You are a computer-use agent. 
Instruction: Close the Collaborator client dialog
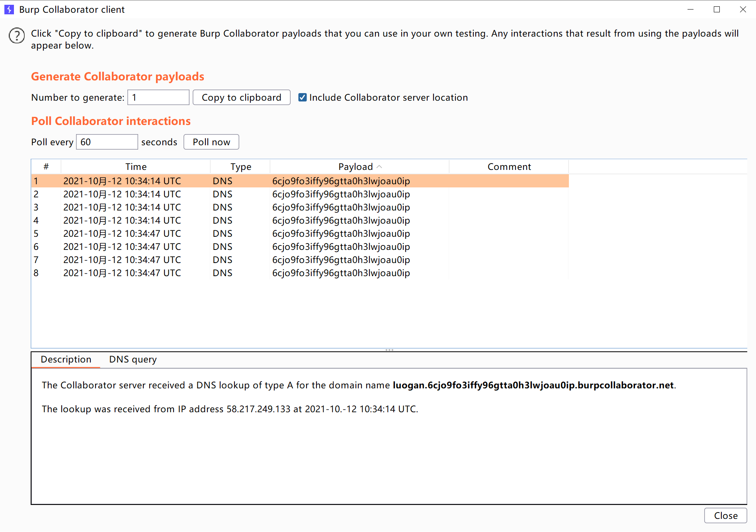coord(725,516)
